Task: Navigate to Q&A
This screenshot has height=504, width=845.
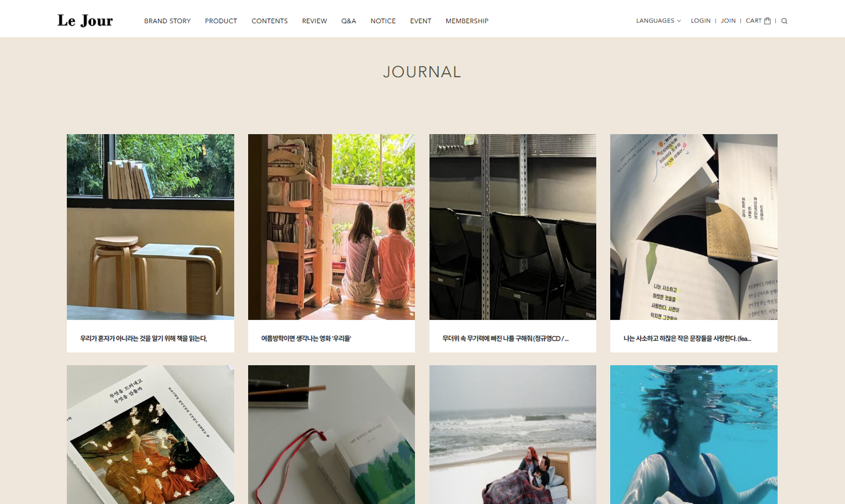Action: tap(349, 21)
